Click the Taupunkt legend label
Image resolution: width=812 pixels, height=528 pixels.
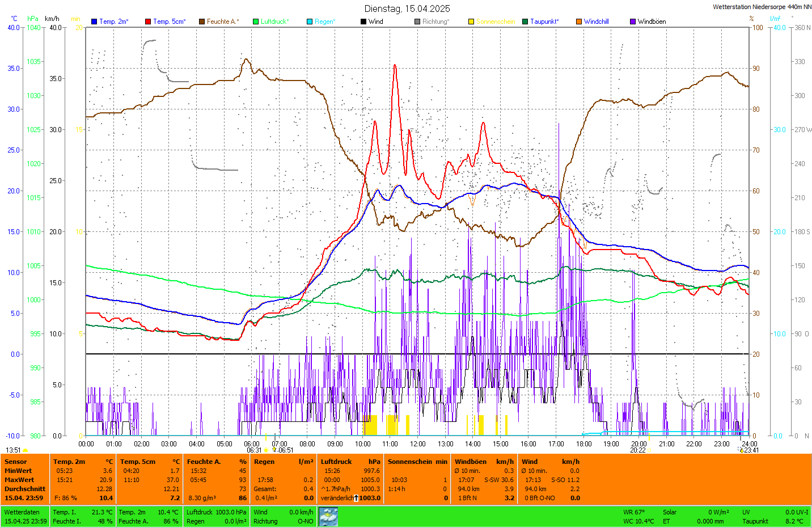(x=544, y=22)
